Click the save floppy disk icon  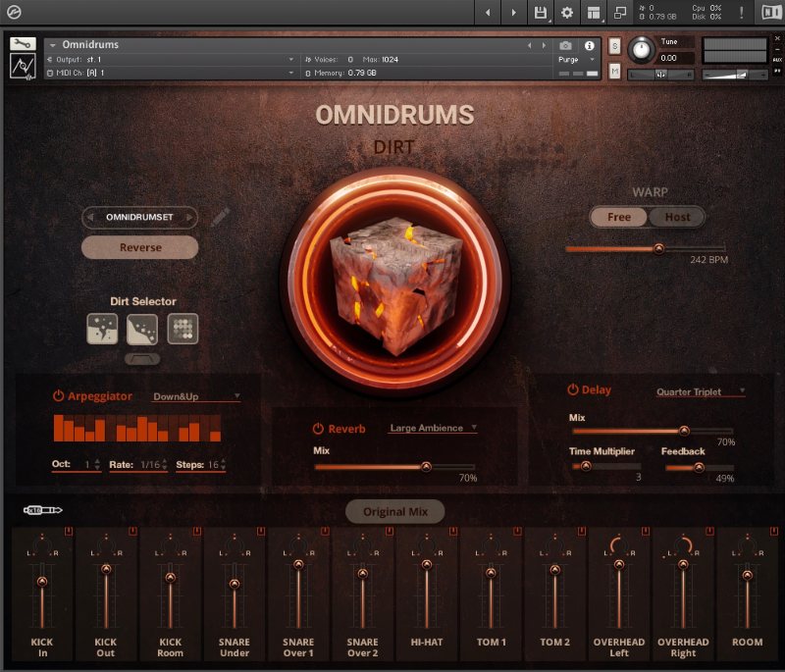pos(540,13)
